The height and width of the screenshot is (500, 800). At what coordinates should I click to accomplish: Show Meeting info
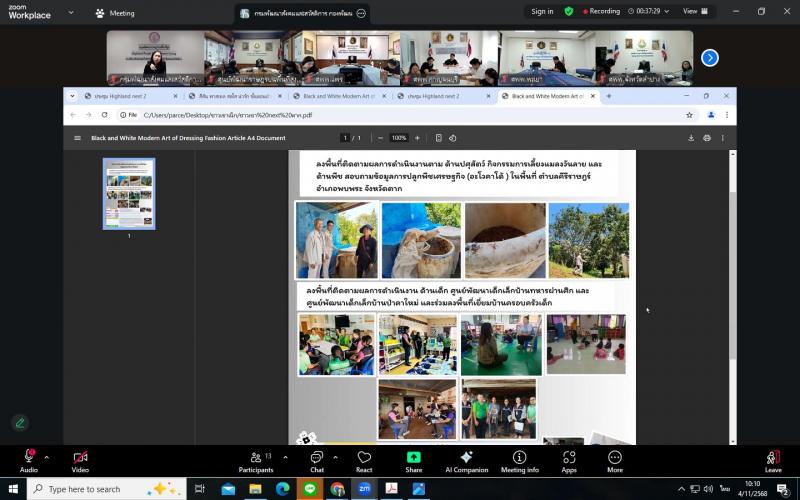[x=519, y=461]
